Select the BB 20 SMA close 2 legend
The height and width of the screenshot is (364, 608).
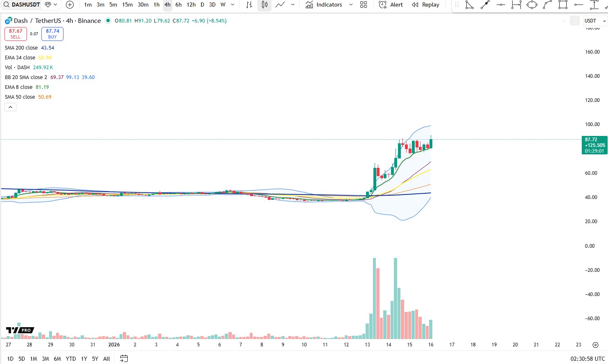coord(50,77)
